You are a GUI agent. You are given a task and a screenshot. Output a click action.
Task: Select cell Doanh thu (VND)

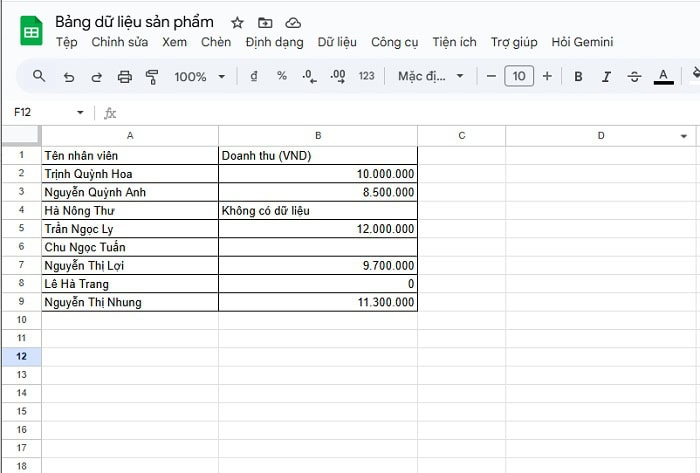click(x=318, y=156)
